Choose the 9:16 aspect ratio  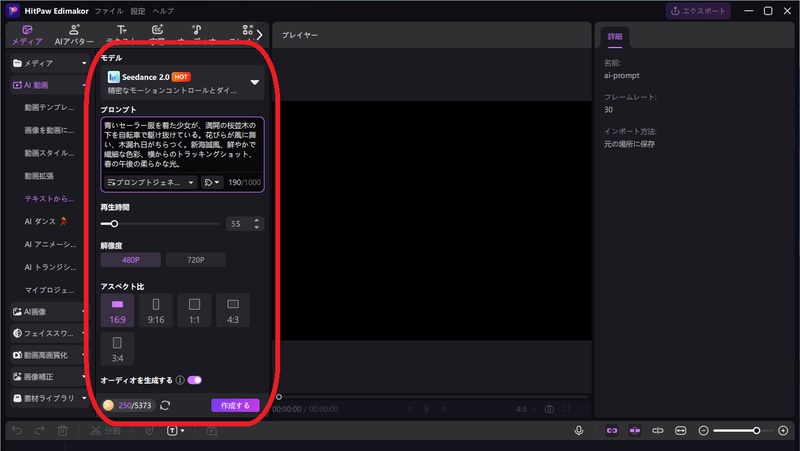[x=156, y=310]
